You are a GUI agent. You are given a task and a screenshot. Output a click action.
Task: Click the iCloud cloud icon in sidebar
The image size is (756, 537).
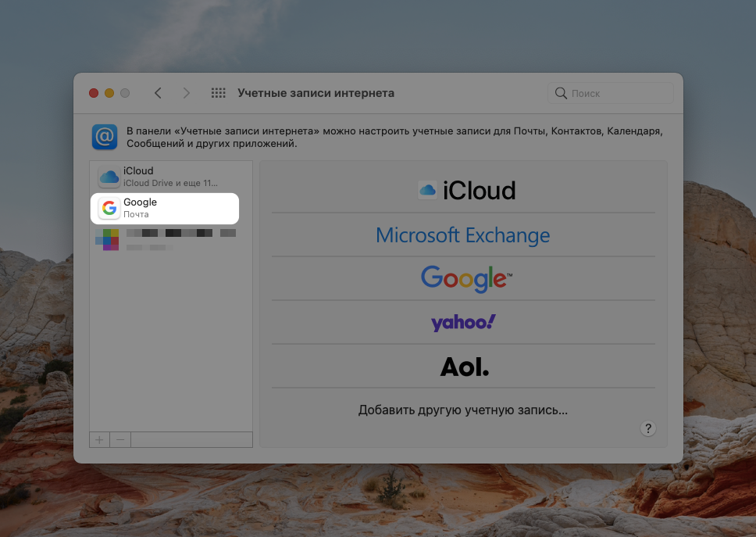109,177
